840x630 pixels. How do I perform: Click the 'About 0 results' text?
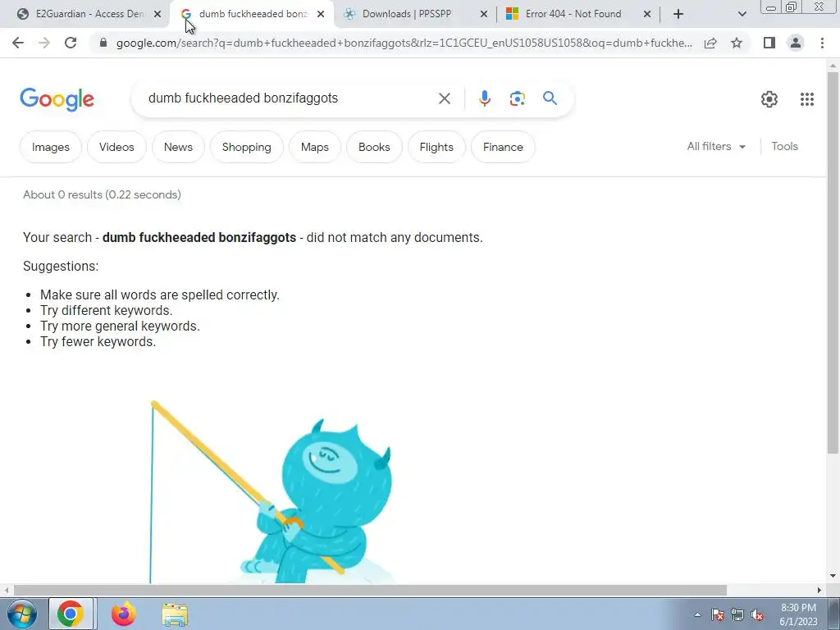102,194
